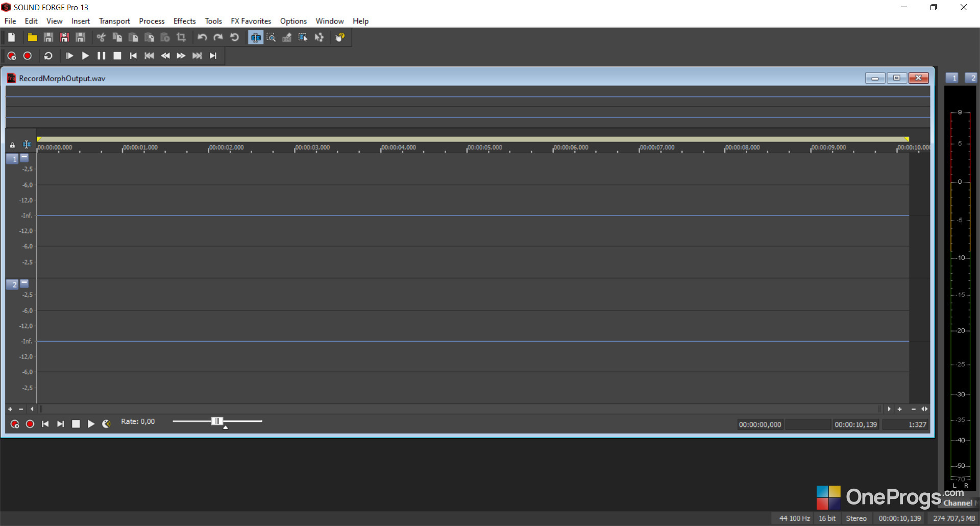Click the What's This help icon
The image size is (980, 526).
[x=340, y=37]
